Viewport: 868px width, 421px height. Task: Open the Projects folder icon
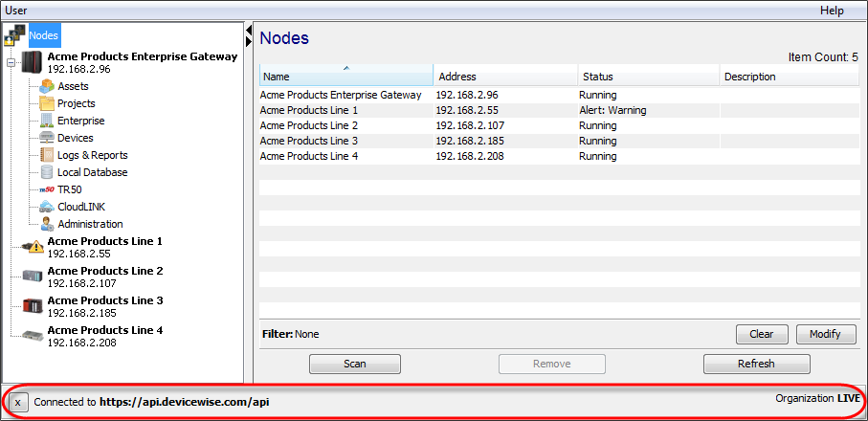pos(47,103)
